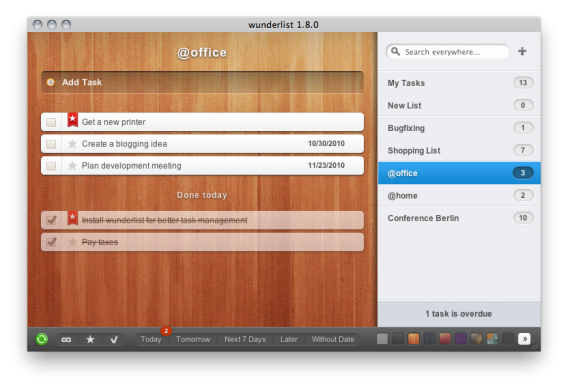Choose the dark blue background
568x389 pixels.
(x=429, y=339)
